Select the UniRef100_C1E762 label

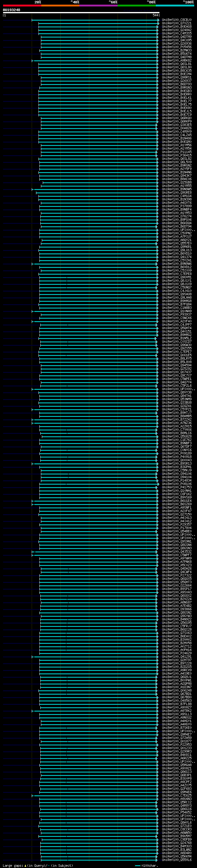(176, 440)
